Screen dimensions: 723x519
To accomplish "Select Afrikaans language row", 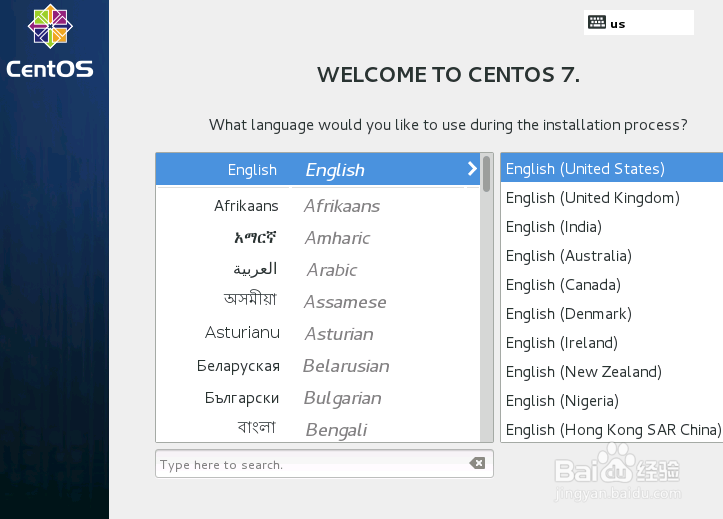I will point(318,206).
